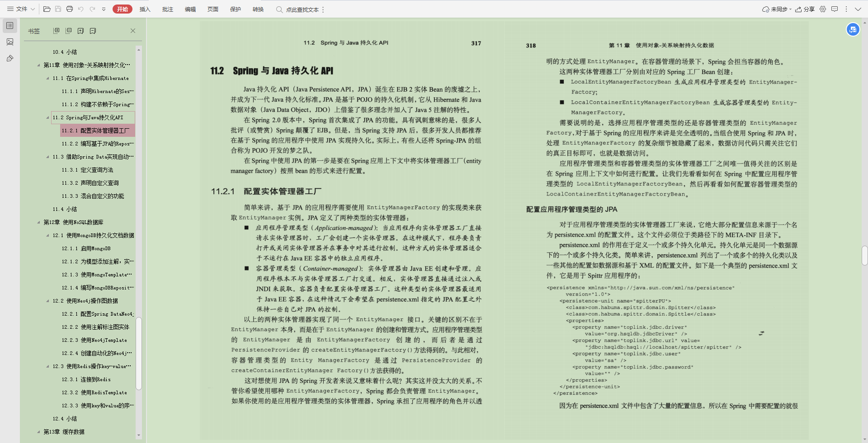Image resolution: width=868 pixels, height=443 pixels.
Task: Undo the last action
Action: (81, 9)
